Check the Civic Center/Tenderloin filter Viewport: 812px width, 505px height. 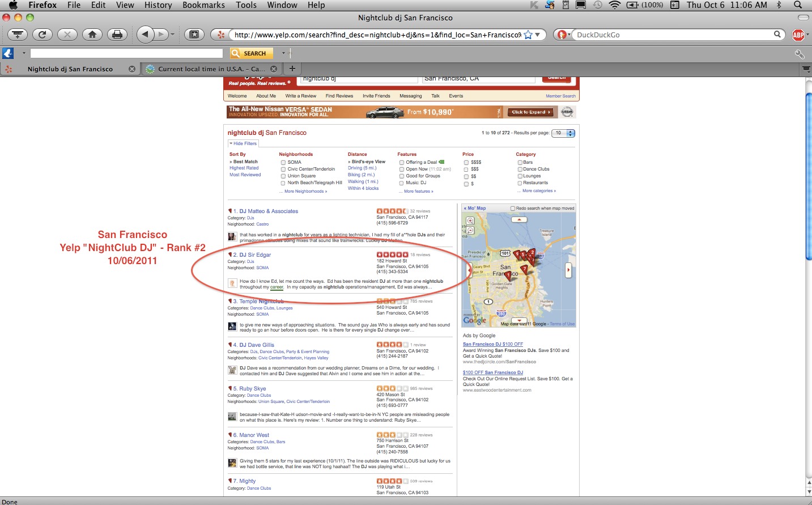(x=283, y=169)
